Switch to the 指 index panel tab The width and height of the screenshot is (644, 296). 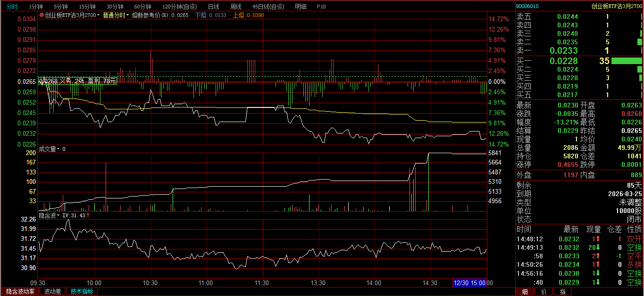click(562, 291)
